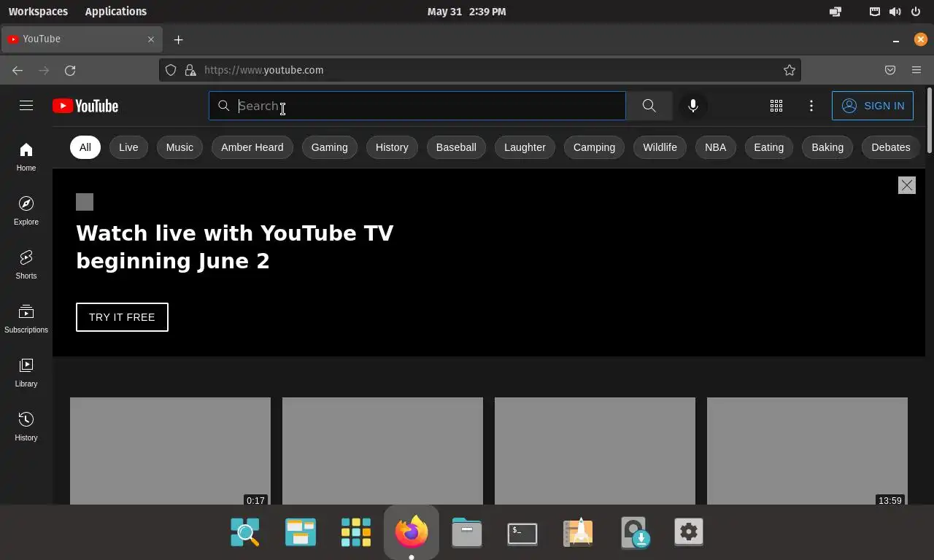Open the system volume control
The image size is (934, 560).
click(895, 12)
